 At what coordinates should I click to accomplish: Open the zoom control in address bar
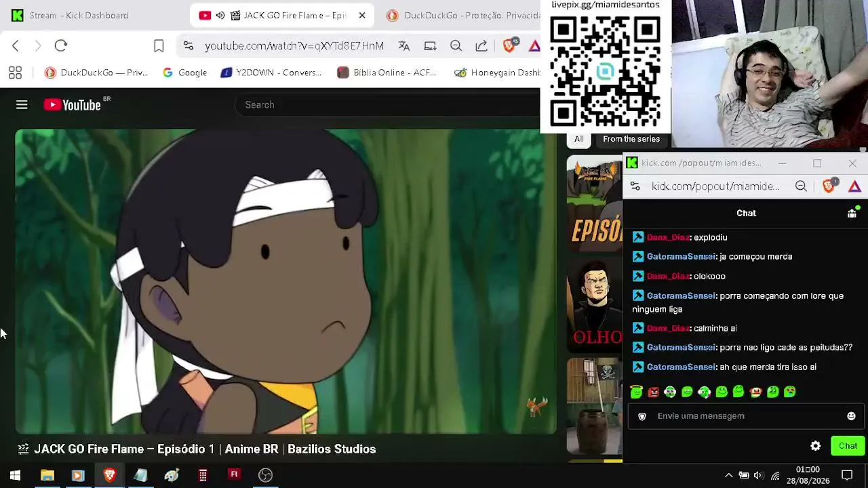tap(456, 45)
